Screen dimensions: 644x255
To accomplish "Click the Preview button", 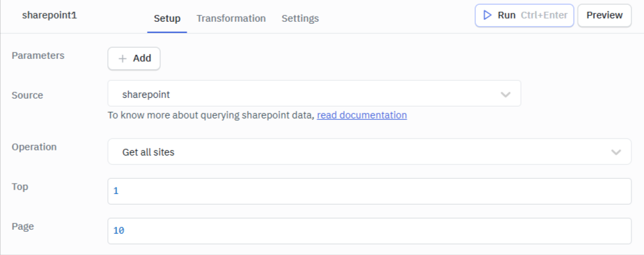I will pyautogui.click(x=604, y=16).
